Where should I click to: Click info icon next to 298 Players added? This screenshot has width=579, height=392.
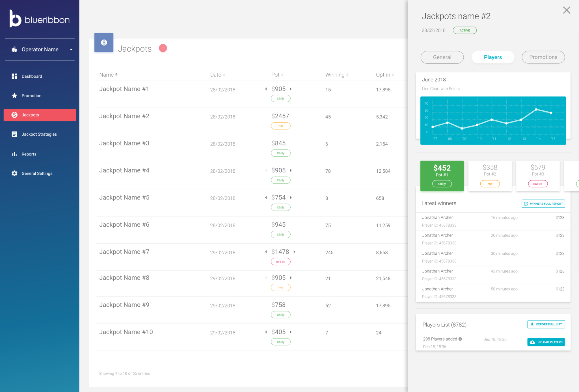click(460, 339)
